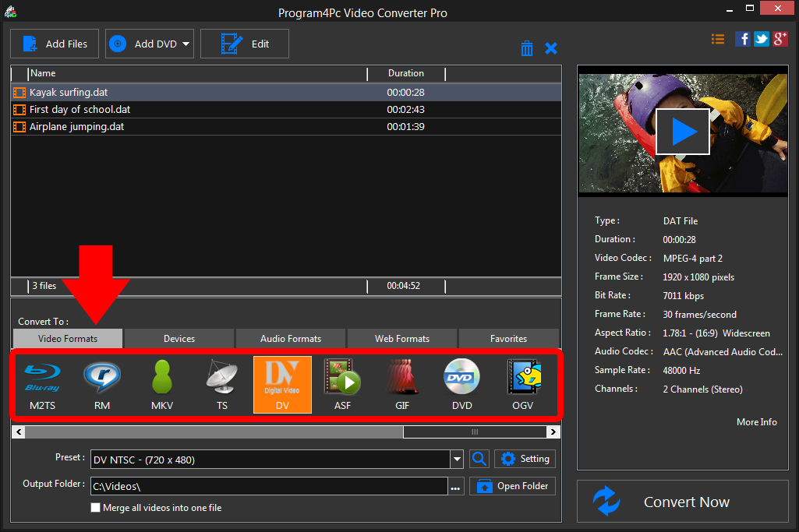Open the Audio Formats tab
Image resolution: width=799 pixels, height=532 pixels.
tap(291, 339)
